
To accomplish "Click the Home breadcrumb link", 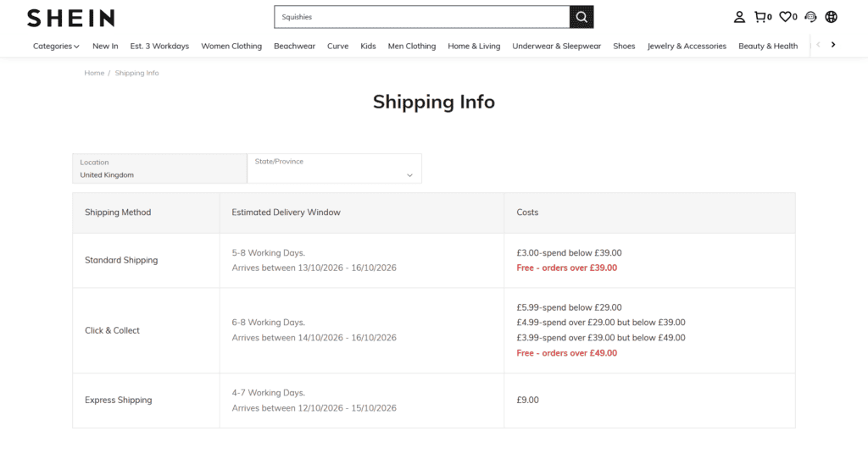I will (x=94, y=73).
